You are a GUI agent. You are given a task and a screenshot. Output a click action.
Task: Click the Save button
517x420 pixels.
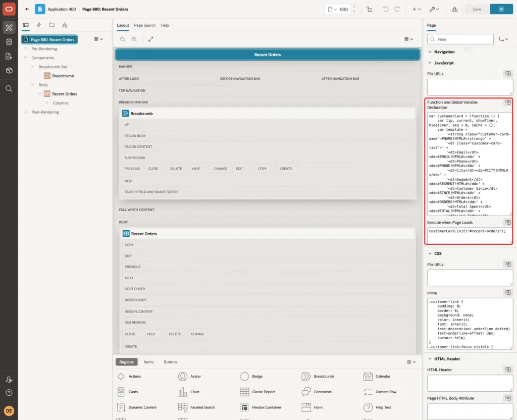pos(477,9)
